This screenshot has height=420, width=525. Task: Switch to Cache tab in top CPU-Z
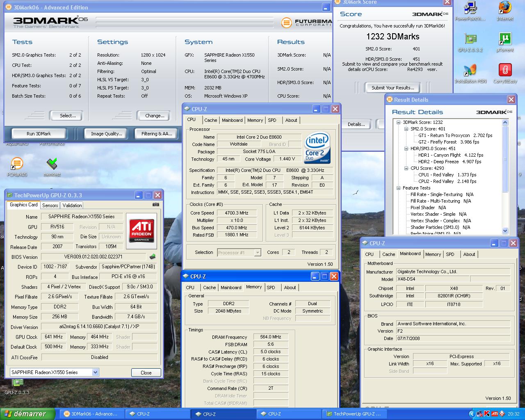point(211,120)
